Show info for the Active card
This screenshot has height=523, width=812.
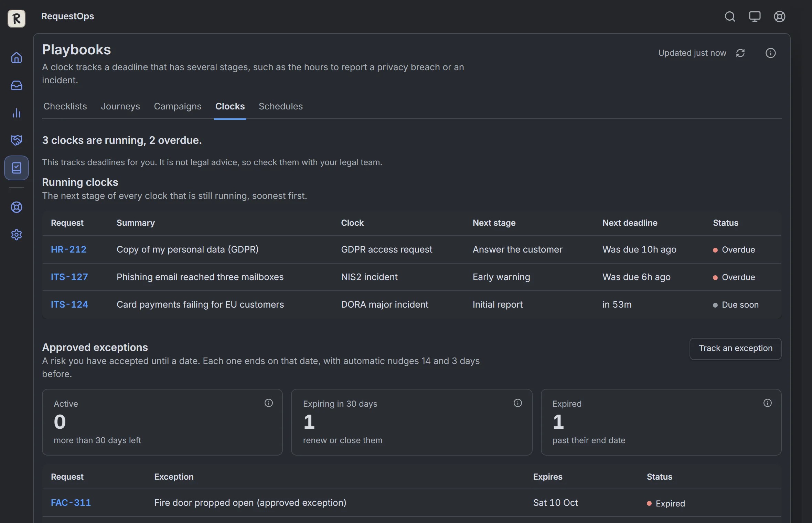tap(269, 403)
